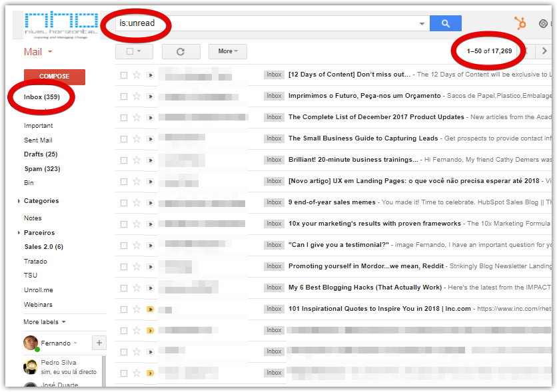Screen dimensions: 557x392
Task: Star the 'Brilliant! 20-minute business trainings' email
Action: pyautogui.click(x=137, y=160)
